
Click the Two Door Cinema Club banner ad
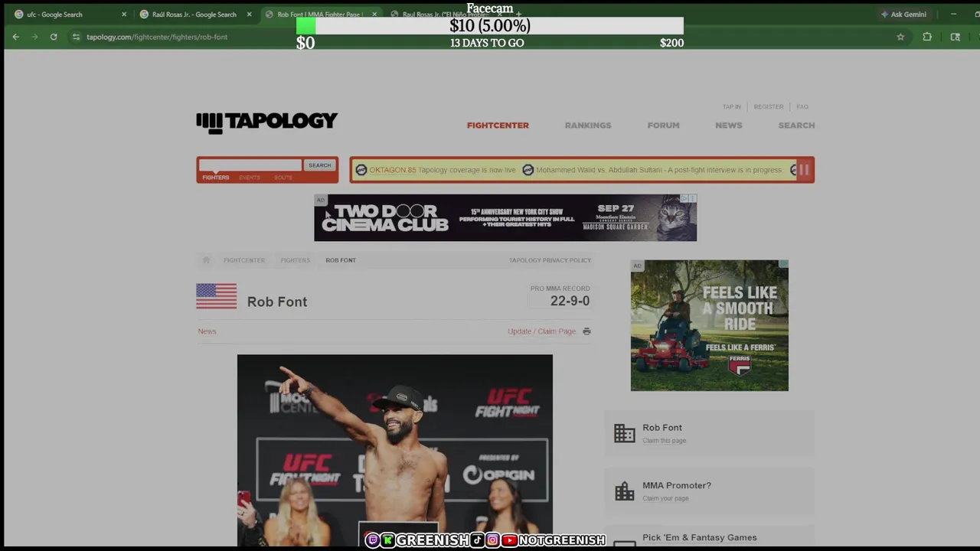click(x=505, y=217)
